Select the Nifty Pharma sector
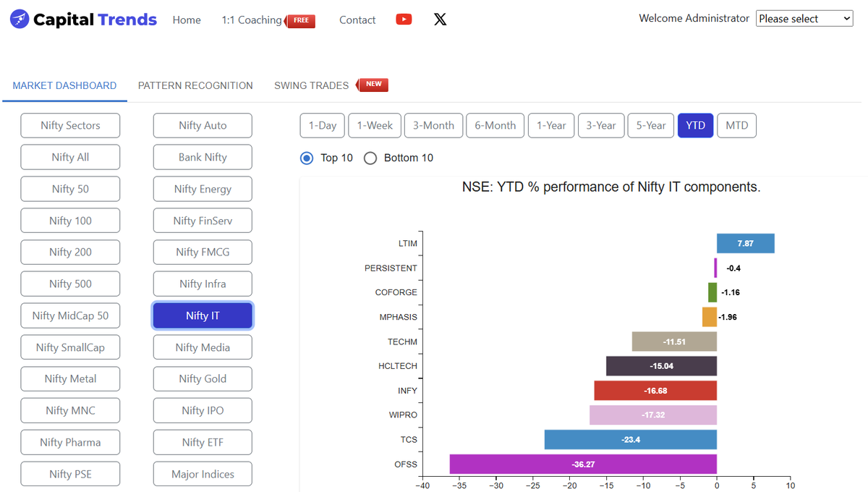The image size is (868, 492). click(x=70, y=442)
